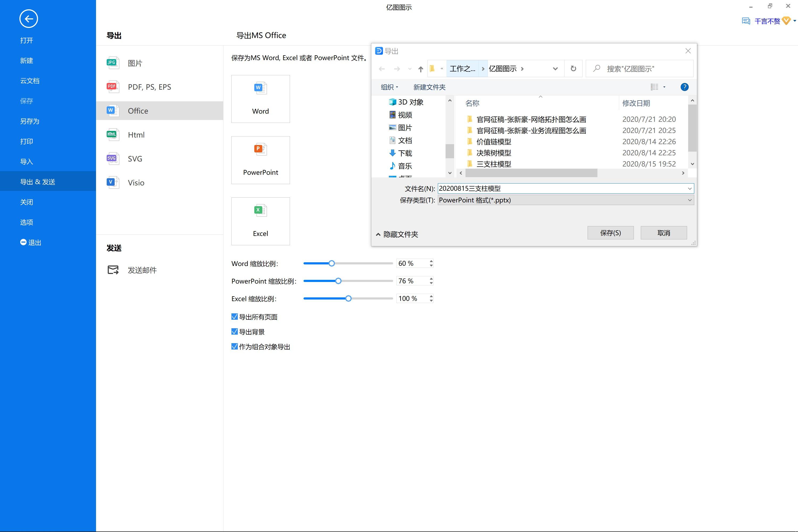This screenshot has width=798, height=532.
Task: Toggle the 作为组合对象导出 checkbox
Action: [234, 346]
